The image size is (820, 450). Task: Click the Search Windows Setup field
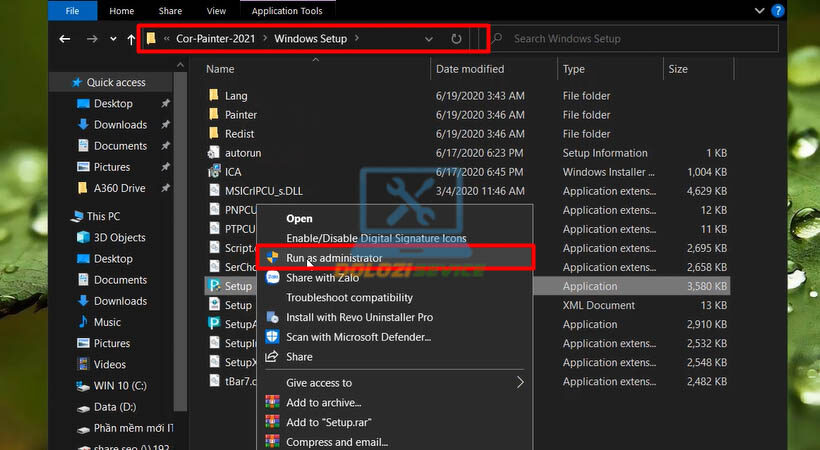640,39
